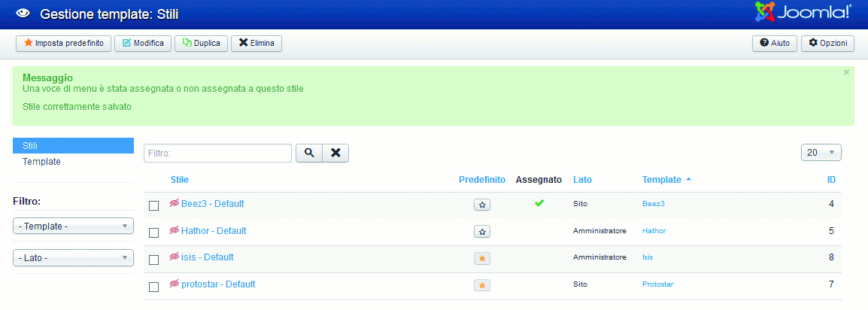This screenshot has height=310, width=868.
Task: Open the Isis template link
Action: click(x=648, y=257)
